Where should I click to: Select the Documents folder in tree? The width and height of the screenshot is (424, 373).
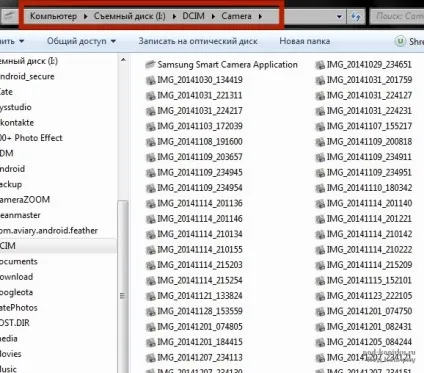19,261
